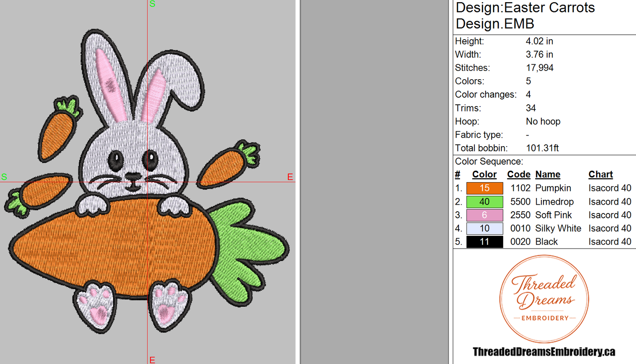The image size is (636, 364).
Task: Click the thread name 'Soft Pink'
Action: click(x=554, y=215)
